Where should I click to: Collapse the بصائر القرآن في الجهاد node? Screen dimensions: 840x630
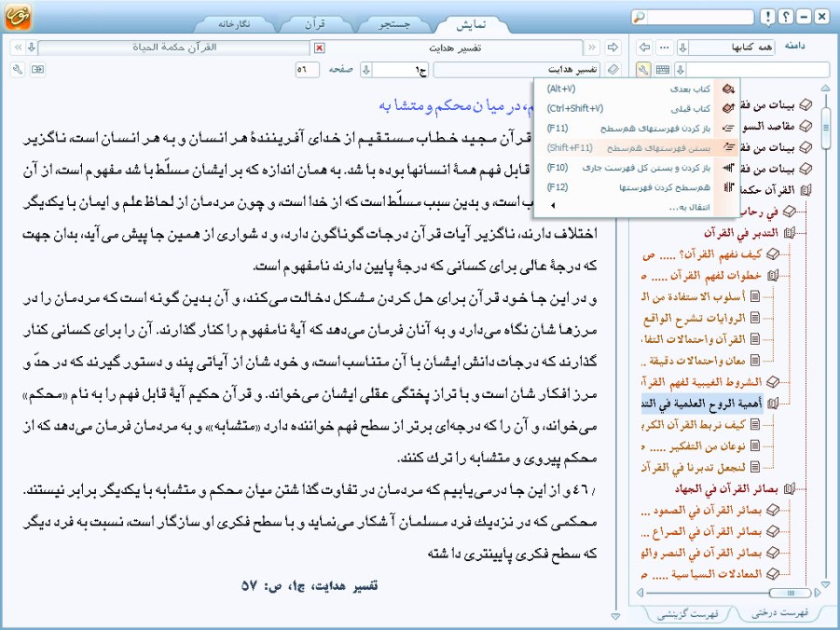coord(789,488)
